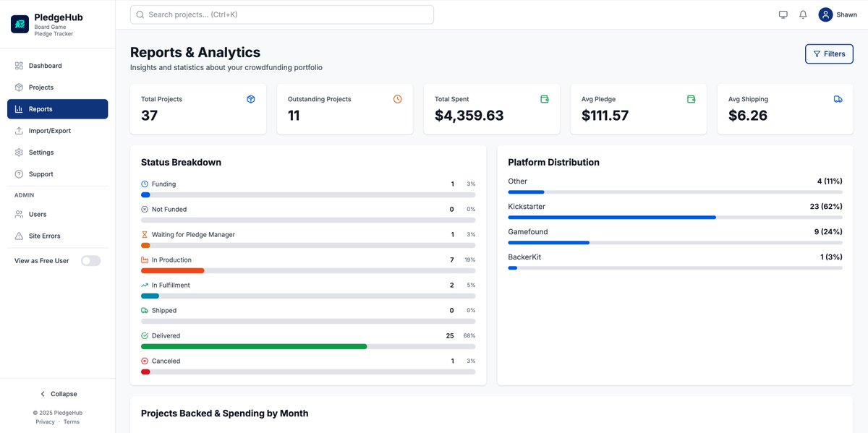Screen dimensions: 868x433
Task: Click the Not Funded x-circle icon
Action: pos(145,210)
